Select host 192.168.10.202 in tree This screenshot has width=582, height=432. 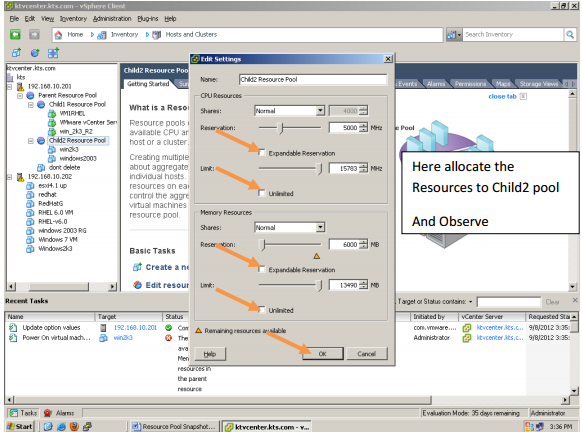(50, 177)
